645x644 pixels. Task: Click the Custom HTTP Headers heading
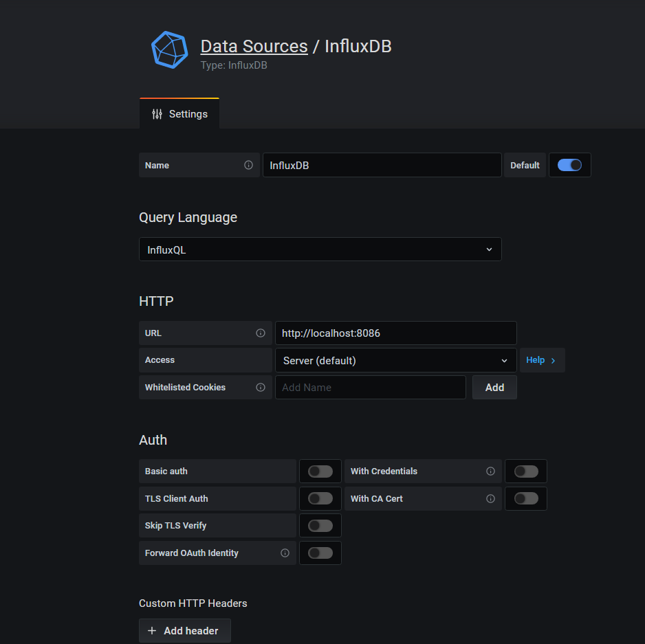(x=193, y=603)
